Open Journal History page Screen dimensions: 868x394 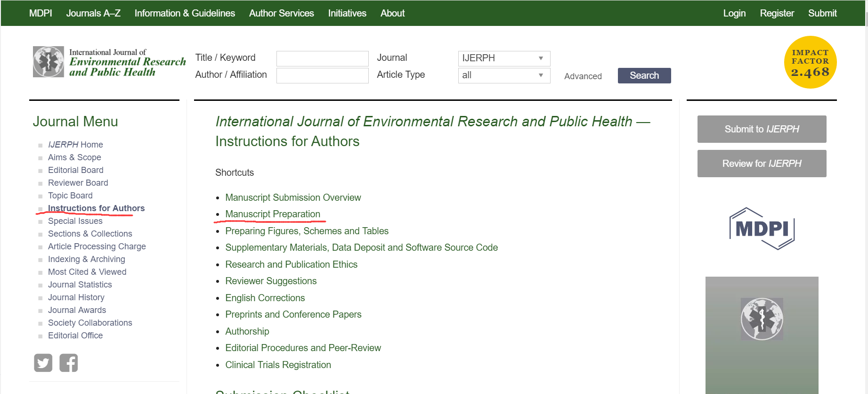point(76,297)
